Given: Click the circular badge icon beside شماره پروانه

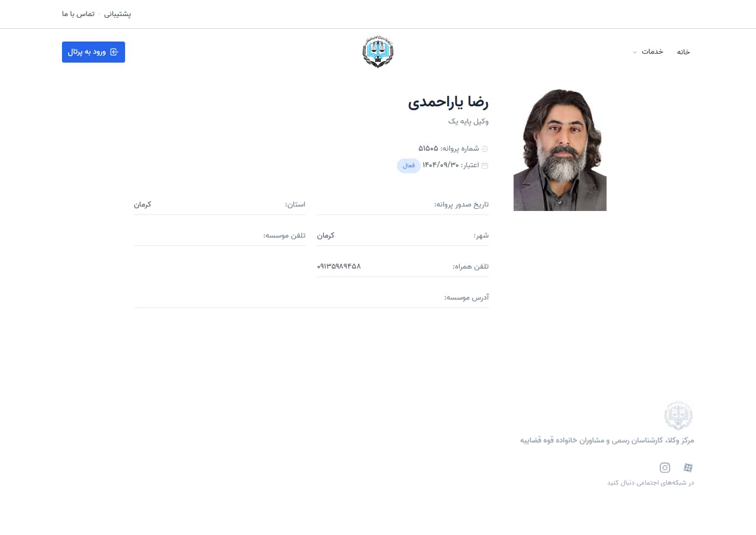Looking at the screenshot, I should (485, 148).
